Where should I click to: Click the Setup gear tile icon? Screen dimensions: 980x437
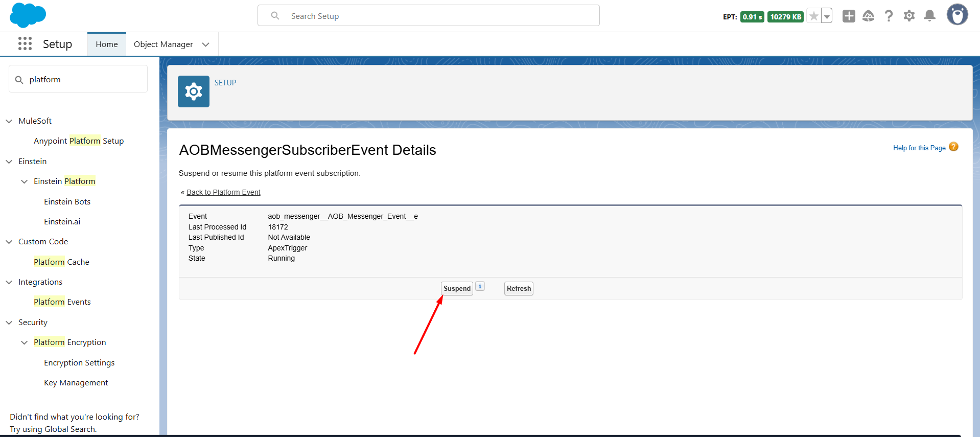click(194, 91)
